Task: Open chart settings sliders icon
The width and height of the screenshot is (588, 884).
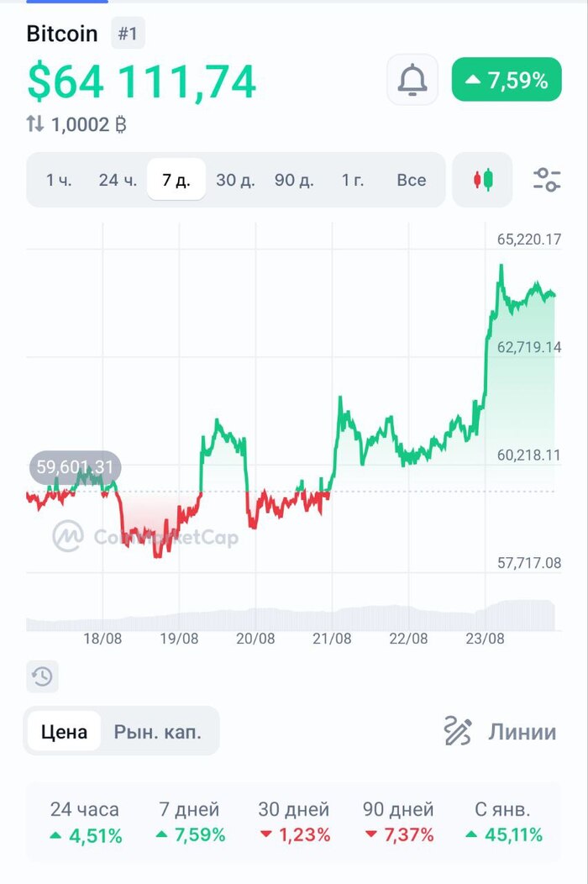Action: 547,179
